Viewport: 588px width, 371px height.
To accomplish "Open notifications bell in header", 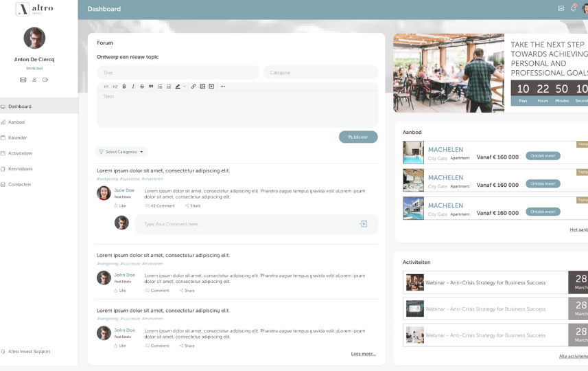I will click(x=573, y=8).
